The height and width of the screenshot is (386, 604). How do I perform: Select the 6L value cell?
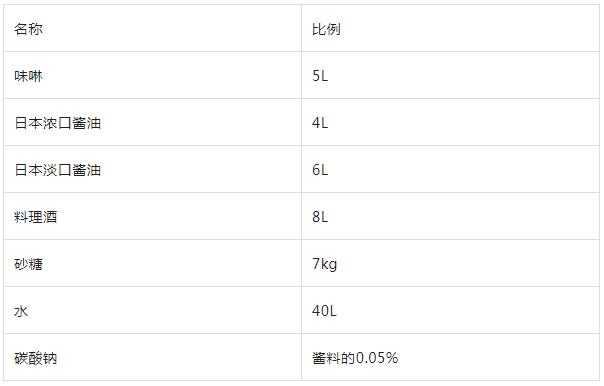point(450,169)
